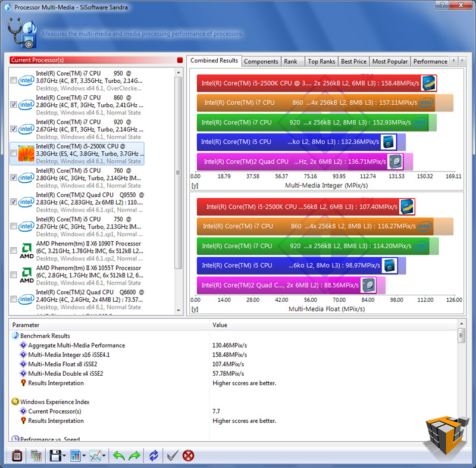The width and height of the screenshot is (476, 468).
Task: Click the Current Processor(s) header bar
Action: point(92,60)
